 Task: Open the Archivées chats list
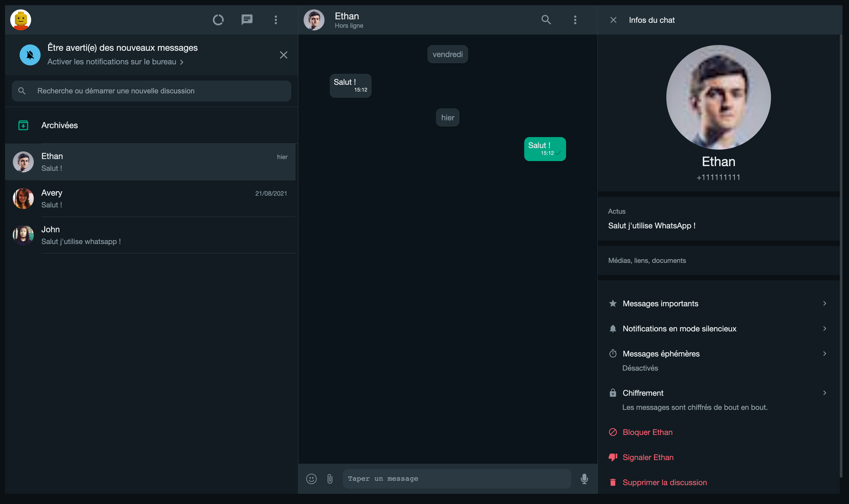(59, 125)
